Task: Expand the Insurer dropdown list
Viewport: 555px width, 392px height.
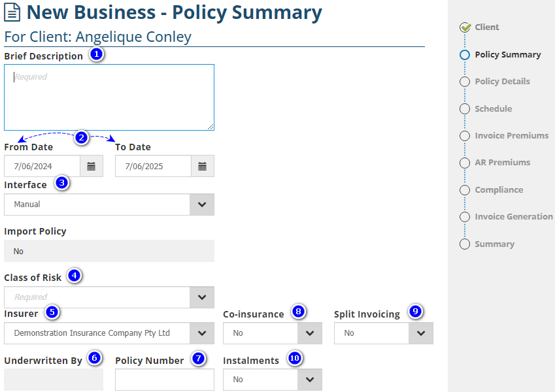Action: point(202,333)
